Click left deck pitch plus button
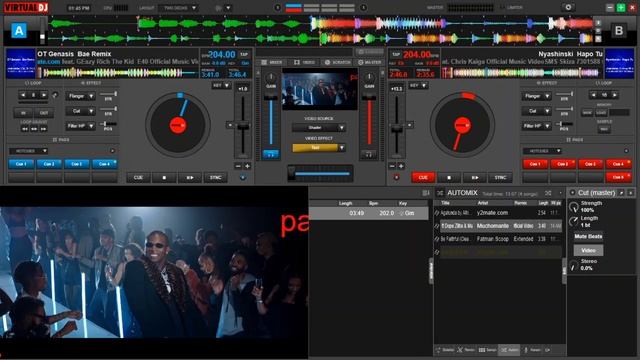Screen dimensions: 640x360 coord(247,166)
